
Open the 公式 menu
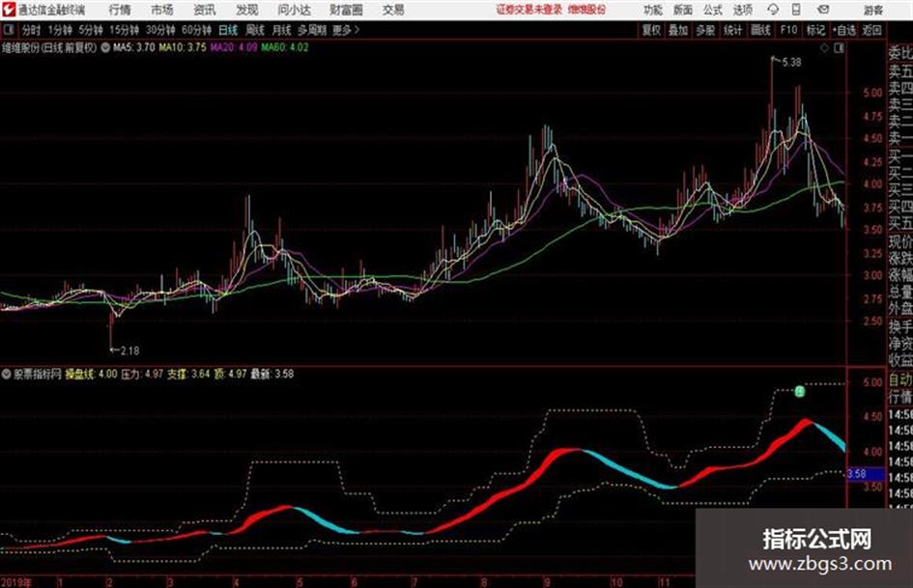(x=713, y=10)
